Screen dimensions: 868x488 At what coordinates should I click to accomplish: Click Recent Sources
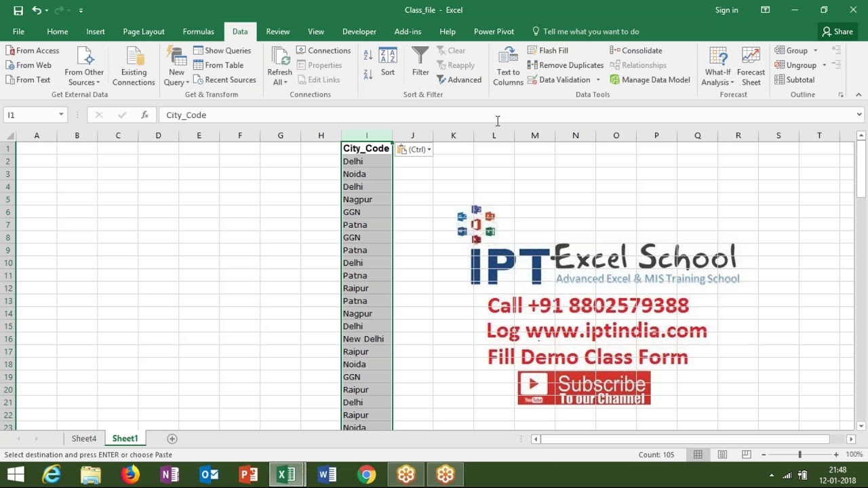pos(224,79)
